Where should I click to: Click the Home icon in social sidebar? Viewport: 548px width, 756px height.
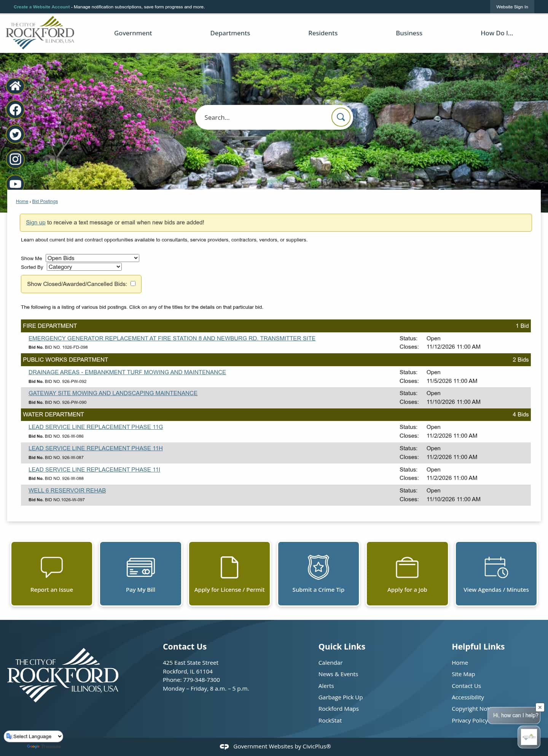[15, 86]
